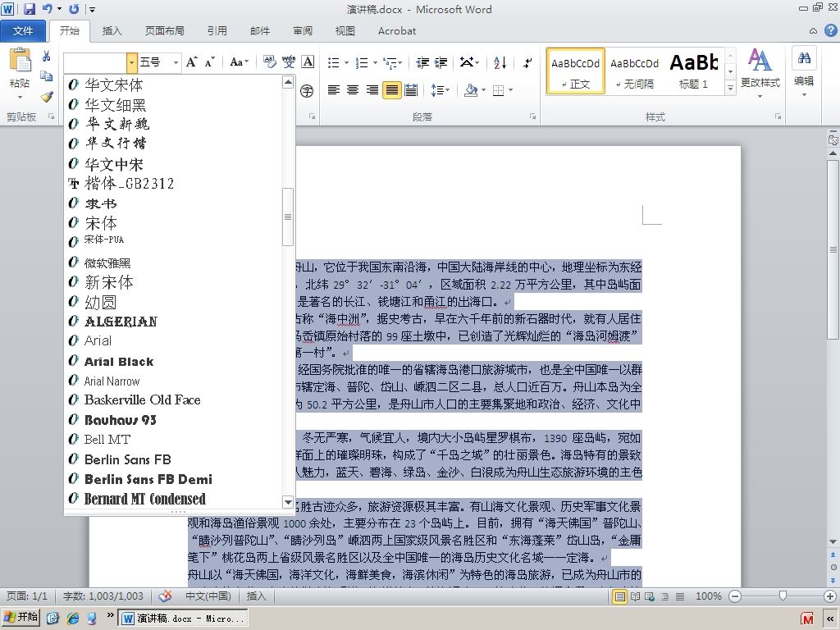The height and width of the screenshot is (630, 840).
Task: Open Word Help question mark
Action: pyautogui.click(x=830, y=31)
